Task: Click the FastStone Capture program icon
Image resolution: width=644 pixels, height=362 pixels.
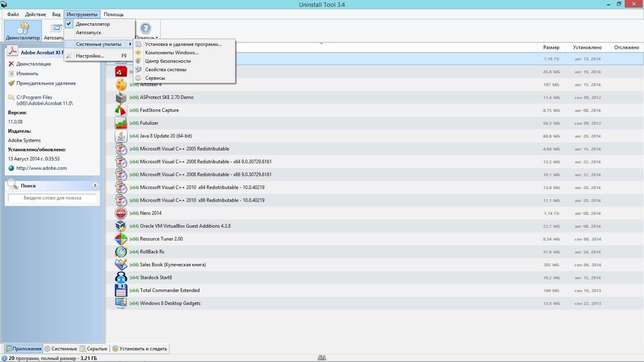Action: click(121, 110)
